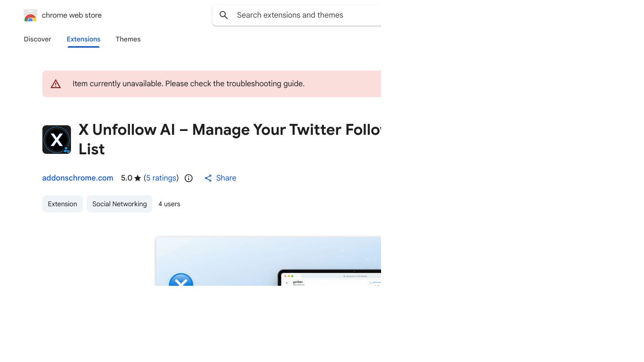This screenshot has width=644, height=362.
Task: Visit the addonschrome.com developer link
Action: pos(78,178)
